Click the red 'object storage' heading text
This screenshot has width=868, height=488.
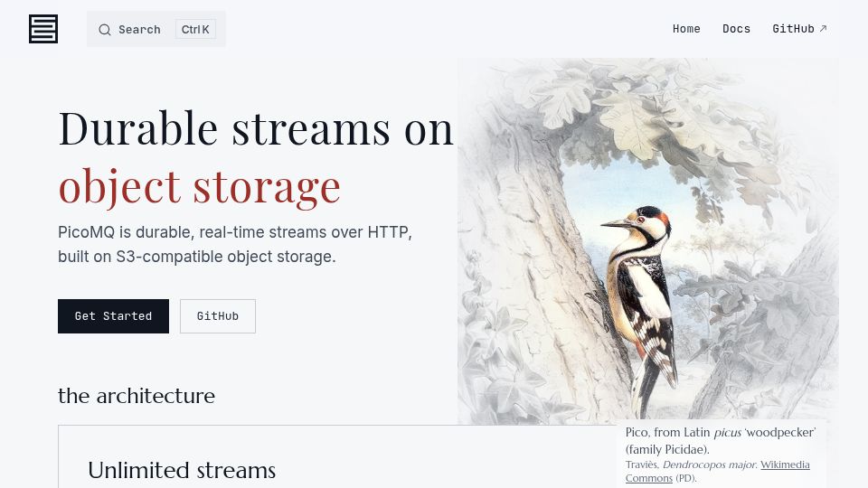[199, 187]
